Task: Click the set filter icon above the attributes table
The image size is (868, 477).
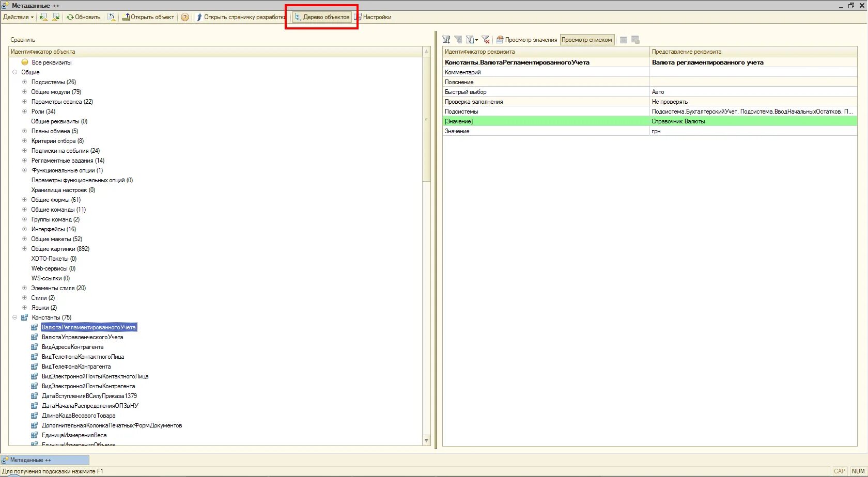Action: pyautogui.click(x=446, y=40)
